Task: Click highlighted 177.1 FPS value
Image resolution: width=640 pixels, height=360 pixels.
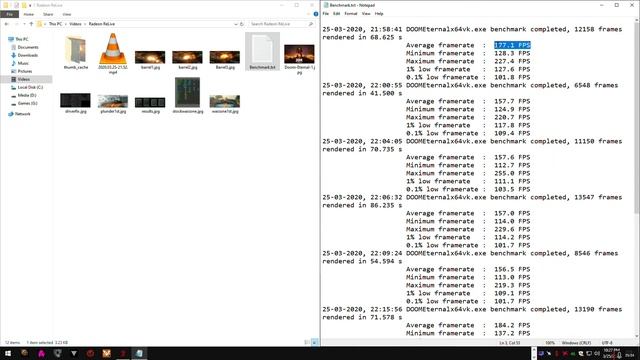Action: tap(512, 45)
